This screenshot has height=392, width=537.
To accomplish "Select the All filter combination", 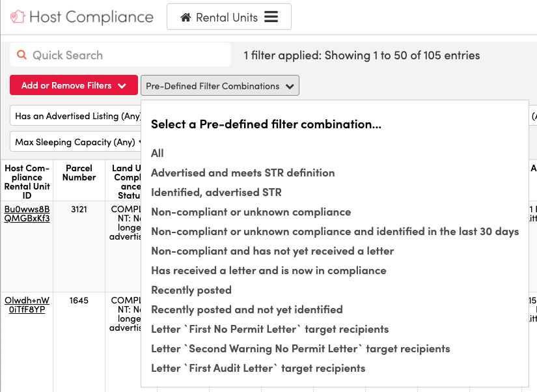I will (157, 153).
